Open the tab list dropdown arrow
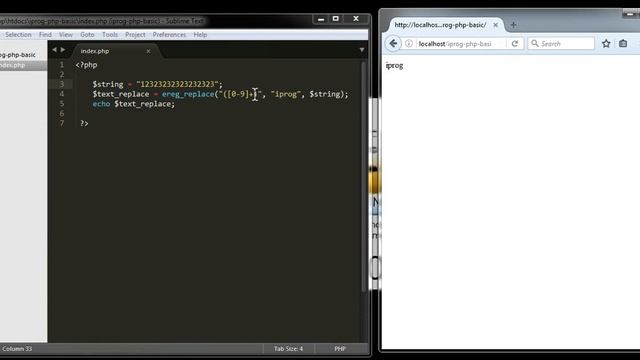The image size is (640, 360). click(x=362, y=50)
